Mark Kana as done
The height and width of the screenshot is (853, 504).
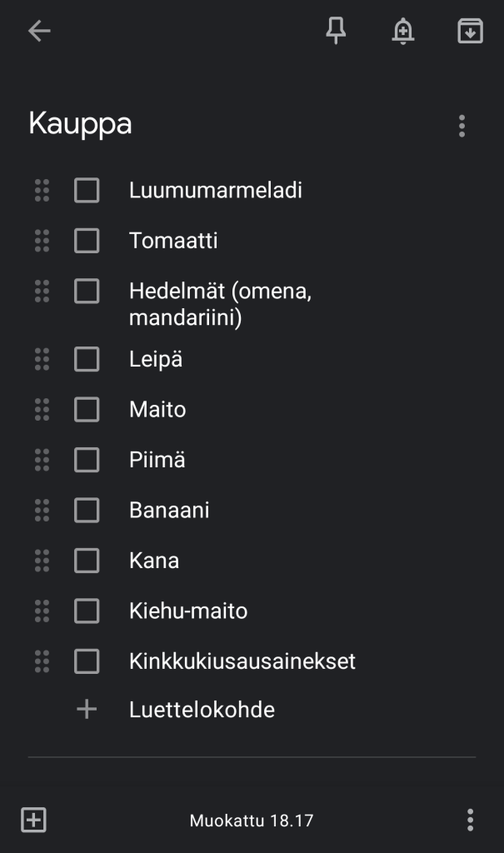(87, 561)
